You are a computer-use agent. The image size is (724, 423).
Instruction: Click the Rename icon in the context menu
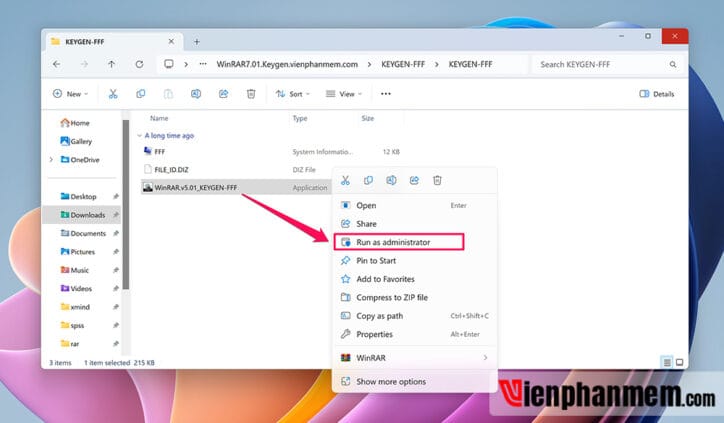[x=391, y=180]
